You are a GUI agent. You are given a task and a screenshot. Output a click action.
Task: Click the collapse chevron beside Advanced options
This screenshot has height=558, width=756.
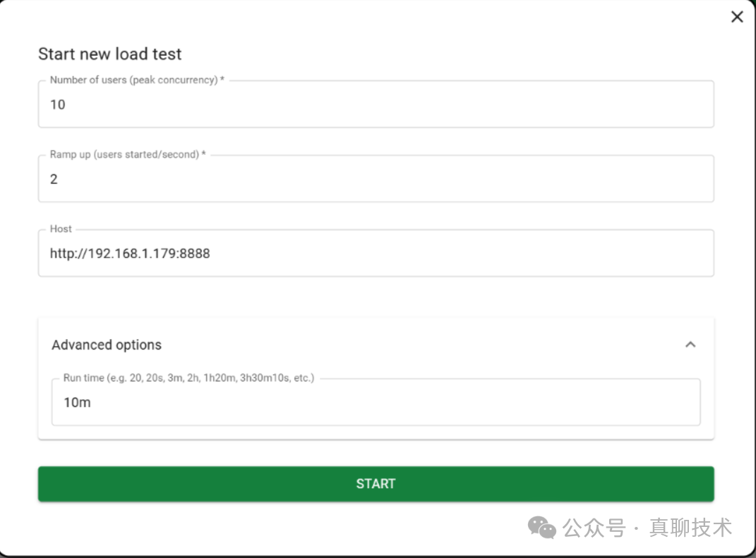(692, 345)
